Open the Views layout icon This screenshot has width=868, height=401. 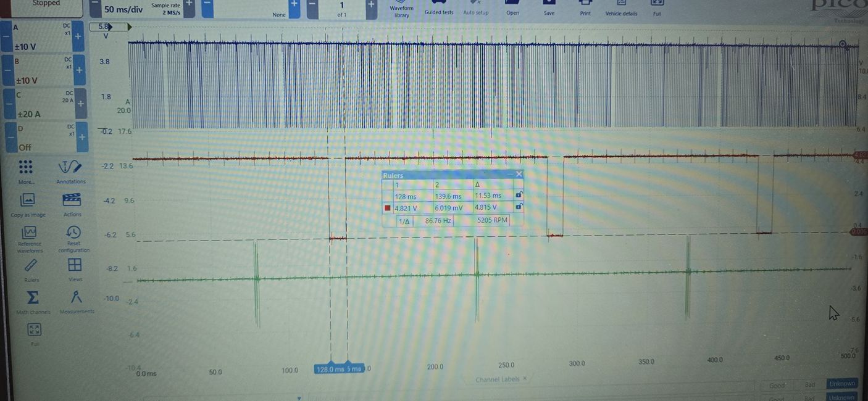tap(75, 266)
